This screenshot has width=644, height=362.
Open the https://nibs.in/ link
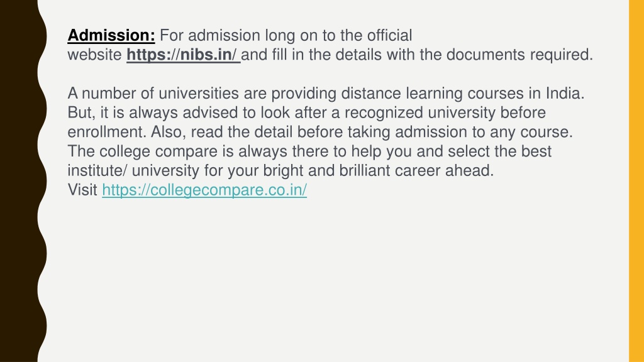tap(182, 55)
